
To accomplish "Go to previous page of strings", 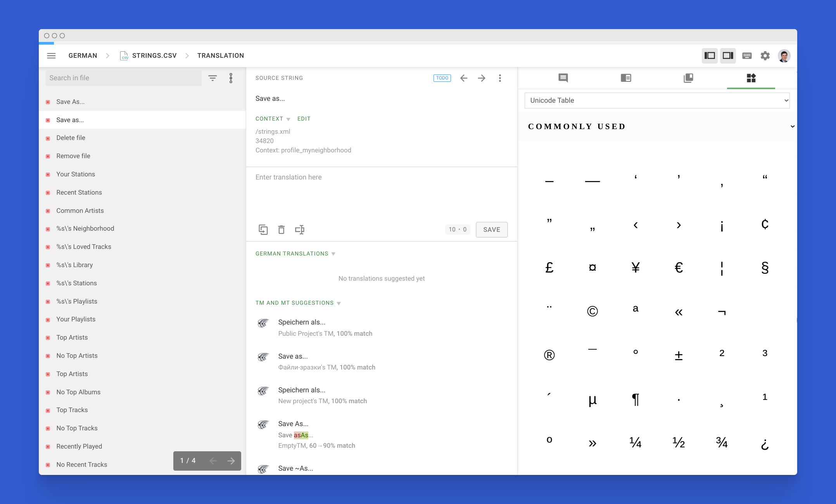I will (x=213, y=461).
